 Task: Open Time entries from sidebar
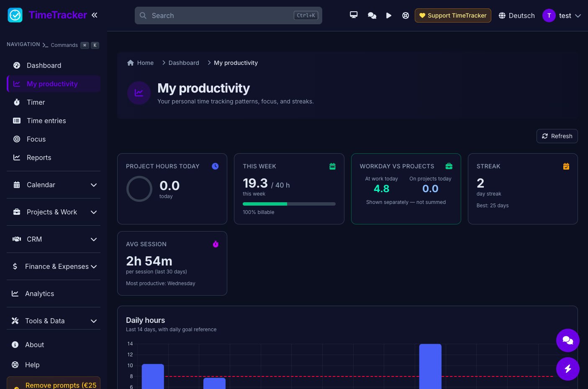[54, 121]
